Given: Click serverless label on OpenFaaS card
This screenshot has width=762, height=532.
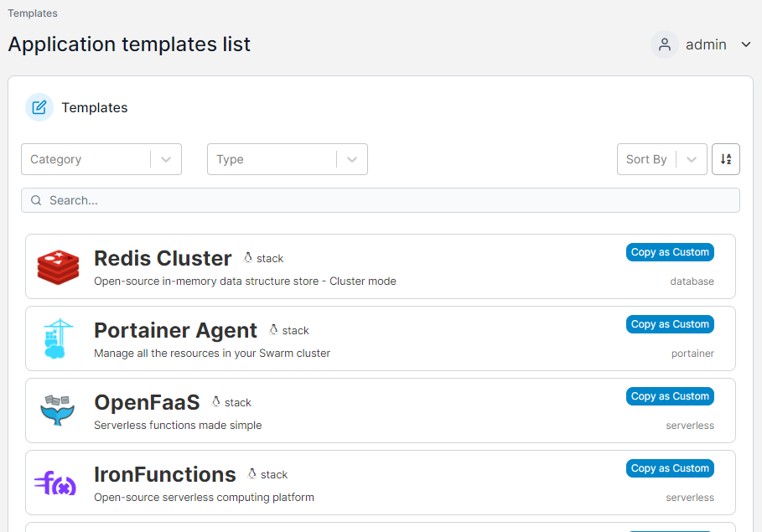Looking at the screenshot, I should 690,425.
